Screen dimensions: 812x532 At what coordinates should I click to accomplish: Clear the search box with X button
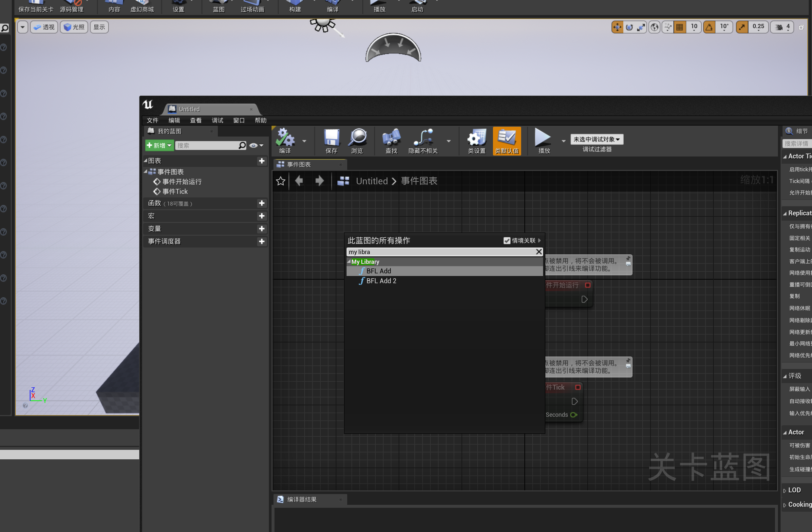click(x=539, y=252)
